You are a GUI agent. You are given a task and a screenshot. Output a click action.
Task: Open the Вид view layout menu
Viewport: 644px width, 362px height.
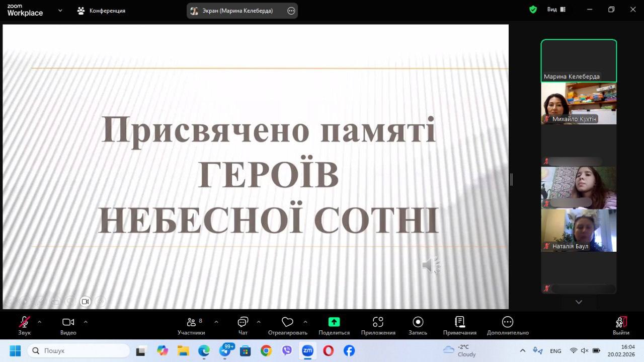click(556, 10)
